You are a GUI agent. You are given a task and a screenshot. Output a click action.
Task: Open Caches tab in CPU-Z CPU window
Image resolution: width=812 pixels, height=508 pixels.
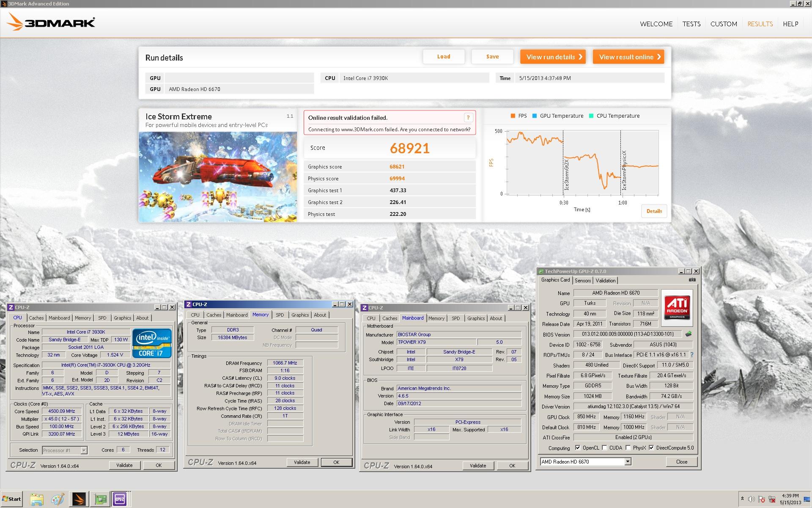click(36, 318)
